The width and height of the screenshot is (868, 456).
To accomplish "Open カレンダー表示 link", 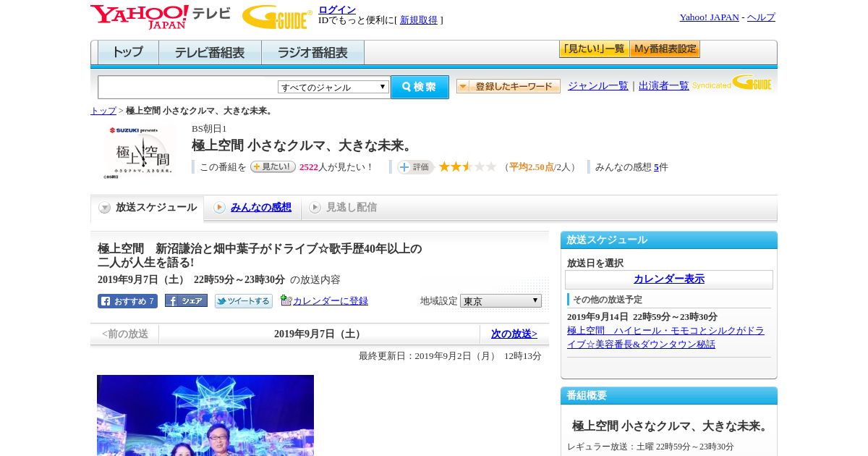I will (x=669, y=279).
